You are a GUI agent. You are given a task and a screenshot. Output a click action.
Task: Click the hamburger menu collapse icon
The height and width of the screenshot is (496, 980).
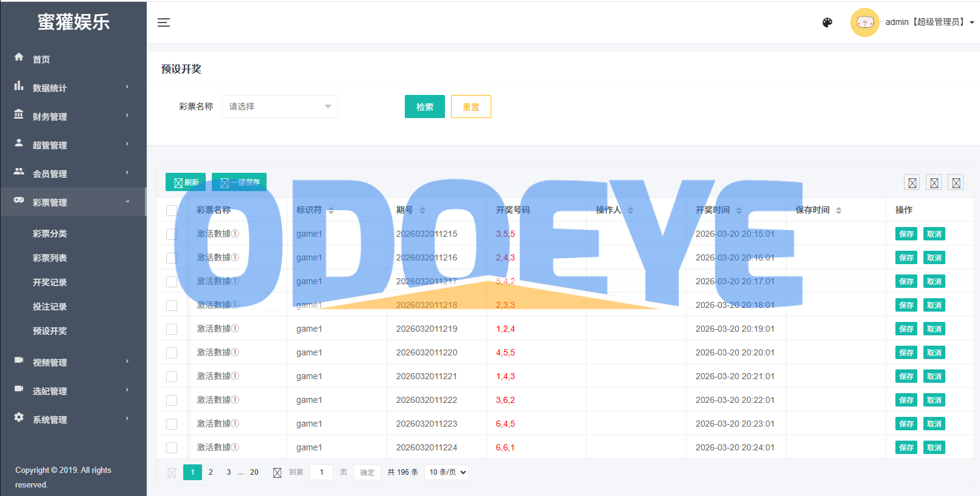click(164, 23)
